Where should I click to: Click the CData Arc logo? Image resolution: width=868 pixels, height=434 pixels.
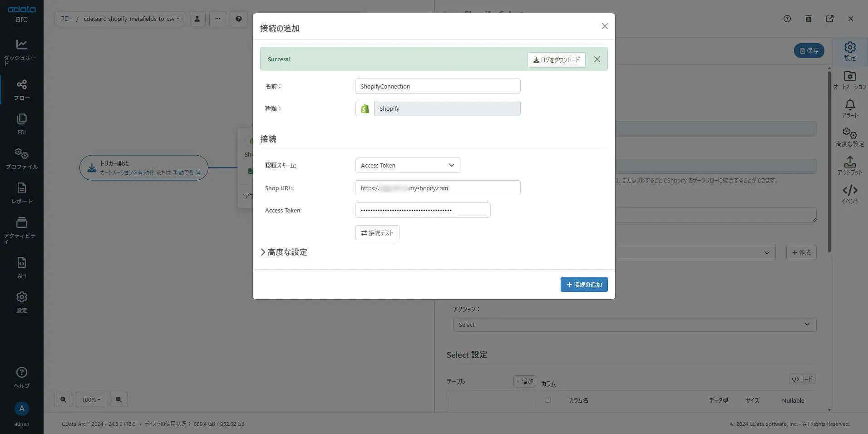[x=21, y=14]
